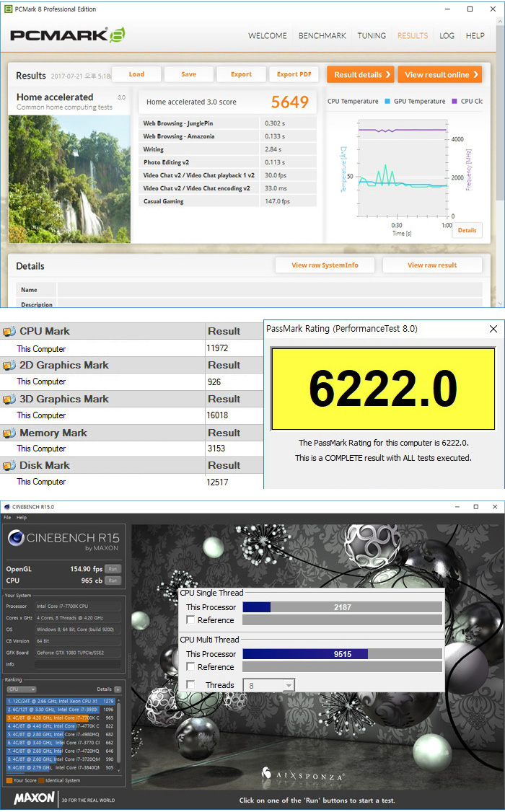Click the orange Your Score color swatch

(x=9, y=780)
